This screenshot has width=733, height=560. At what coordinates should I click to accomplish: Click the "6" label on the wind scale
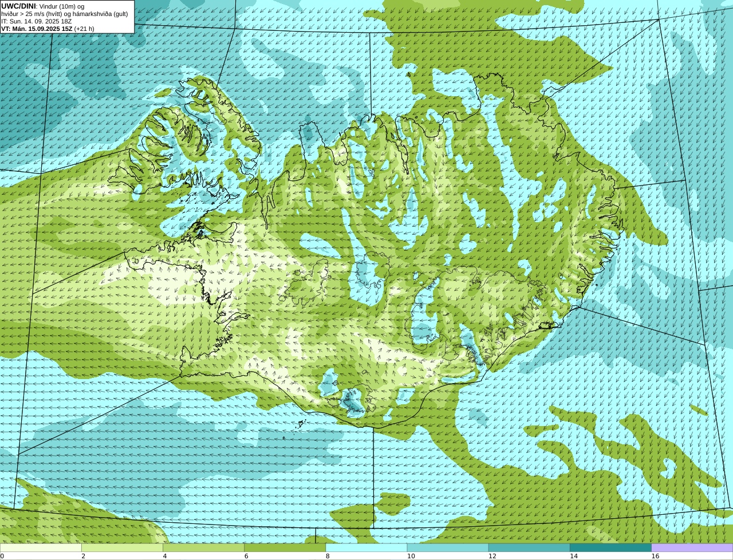coord(246,556)
